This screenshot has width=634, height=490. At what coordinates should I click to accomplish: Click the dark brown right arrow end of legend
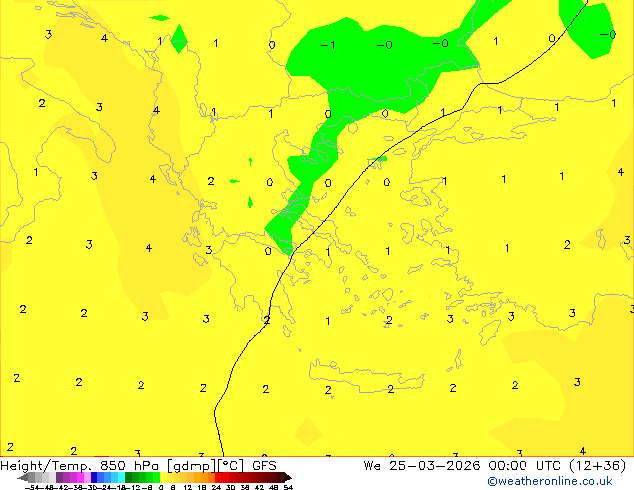pos(287,478)
